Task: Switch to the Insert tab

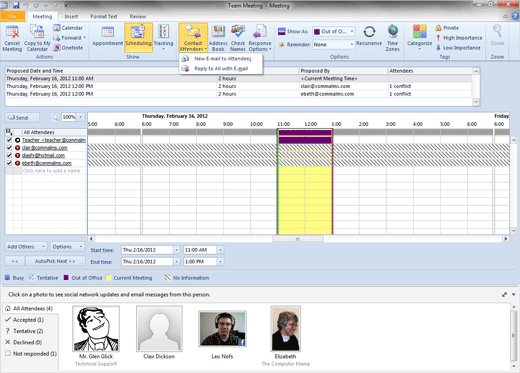Action: click(x=71, y=16)
